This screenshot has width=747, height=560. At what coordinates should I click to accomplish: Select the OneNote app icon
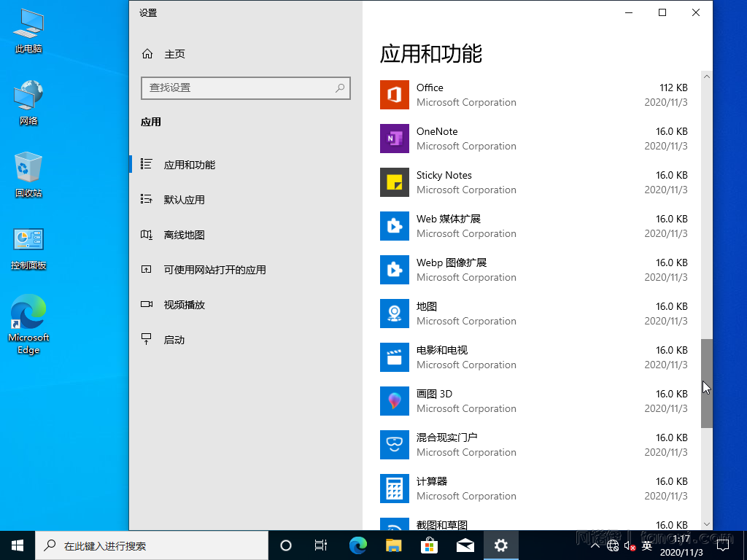pos(395,139)
